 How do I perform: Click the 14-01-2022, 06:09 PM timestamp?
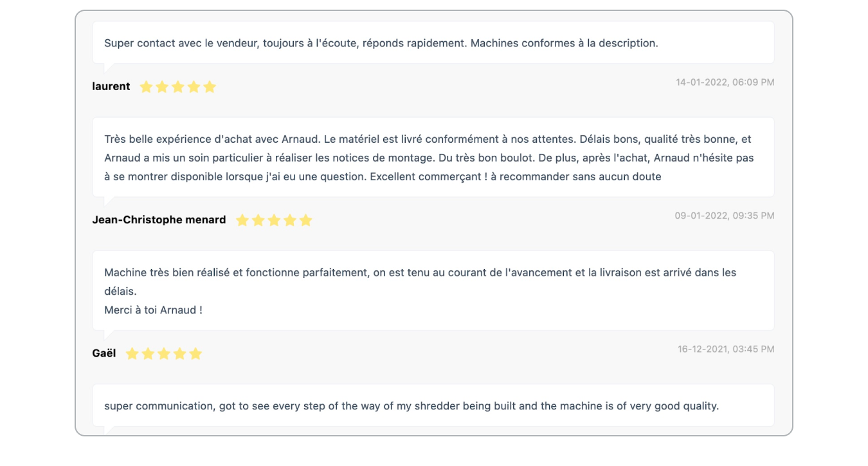tap(725, 82)
